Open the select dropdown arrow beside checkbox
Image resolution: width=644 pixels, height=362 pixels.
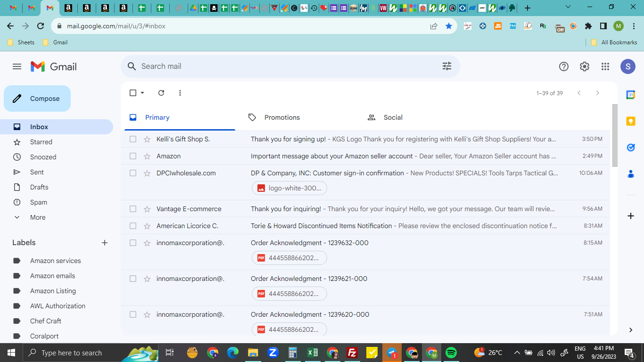click(x=142, y=93)
